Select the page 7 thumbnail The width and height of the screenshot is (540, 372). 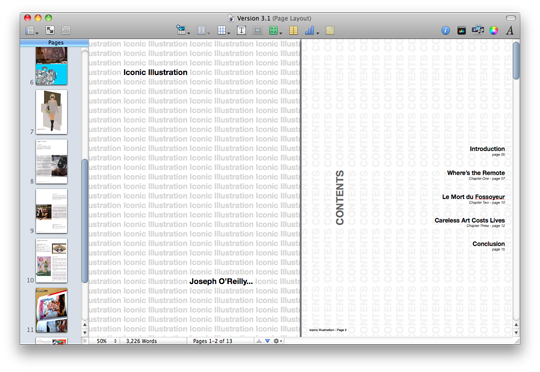(x=51, y=112)
